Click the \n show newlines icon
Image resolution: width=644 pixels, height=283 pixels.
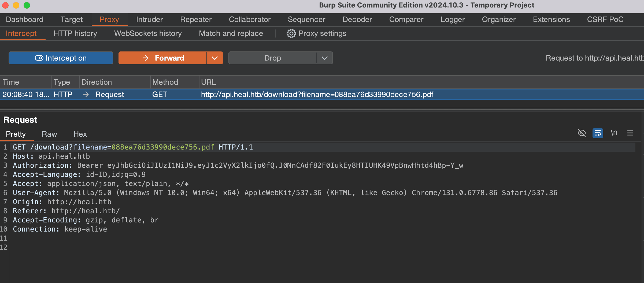click(x=614, y=133)
